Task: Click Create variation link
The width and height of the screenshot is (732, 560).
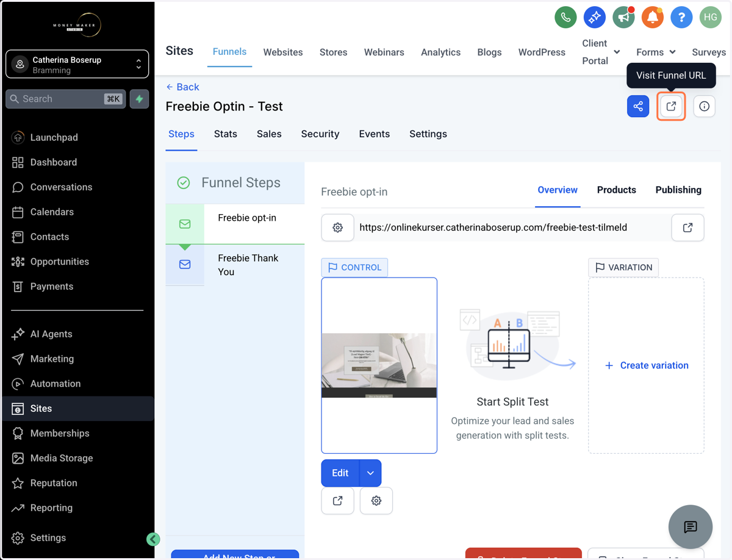Action: [647, 365]
